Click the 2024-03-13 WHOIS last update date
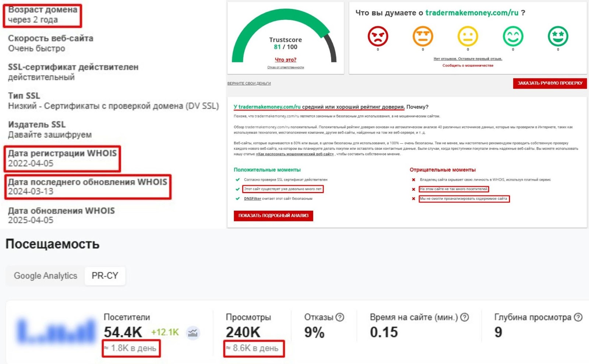Viewport: 589px width, 364px height. point(31,192)
